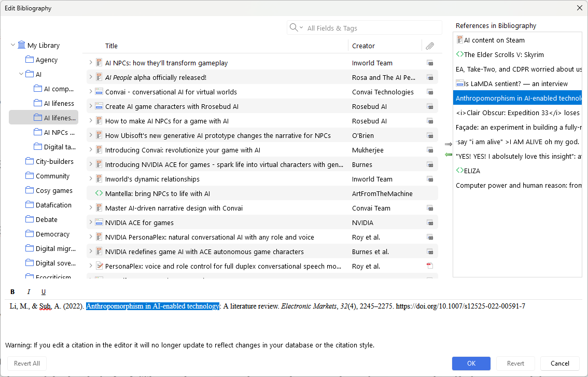Click the paperclip attachment column header
Image resolution: width=588 pixels, height=377 pixels.
click(429, 46)
